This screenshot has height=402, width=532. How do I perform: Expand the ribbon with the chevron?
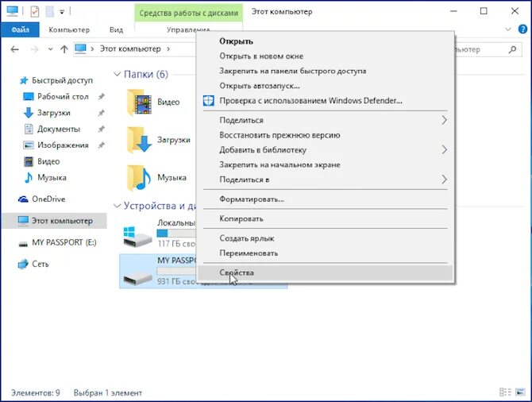508,29
